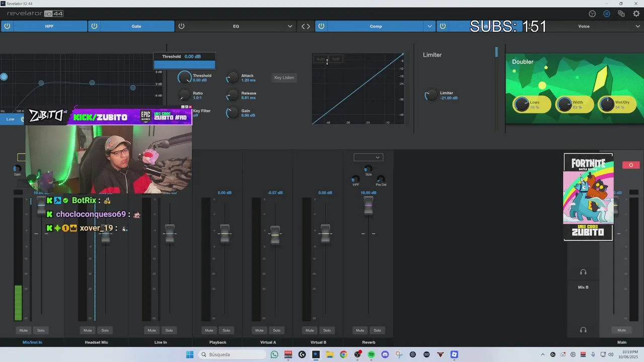Open WhatsApp from the taskbar
This screenshot has width=644, height=362.
(x=274, y=354)
